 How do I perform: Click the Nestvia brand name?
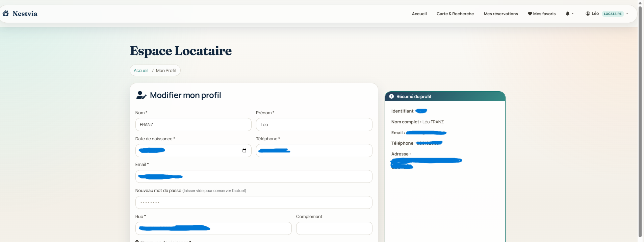point(25,14)
